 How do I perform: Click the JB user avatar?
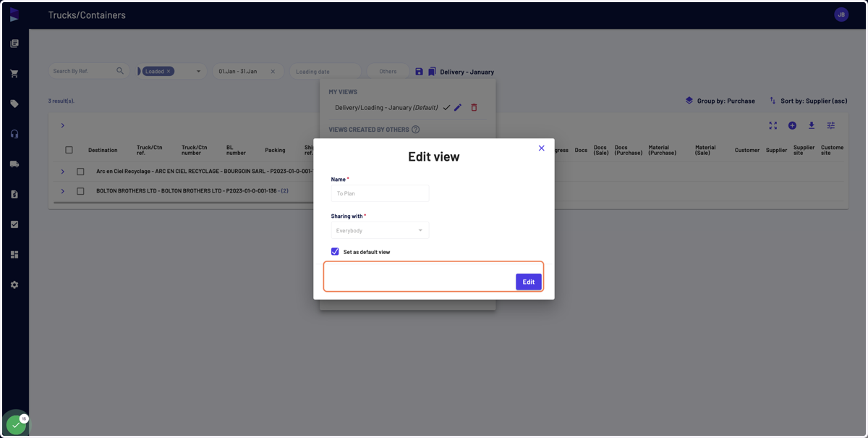click(x=841, y=14)
